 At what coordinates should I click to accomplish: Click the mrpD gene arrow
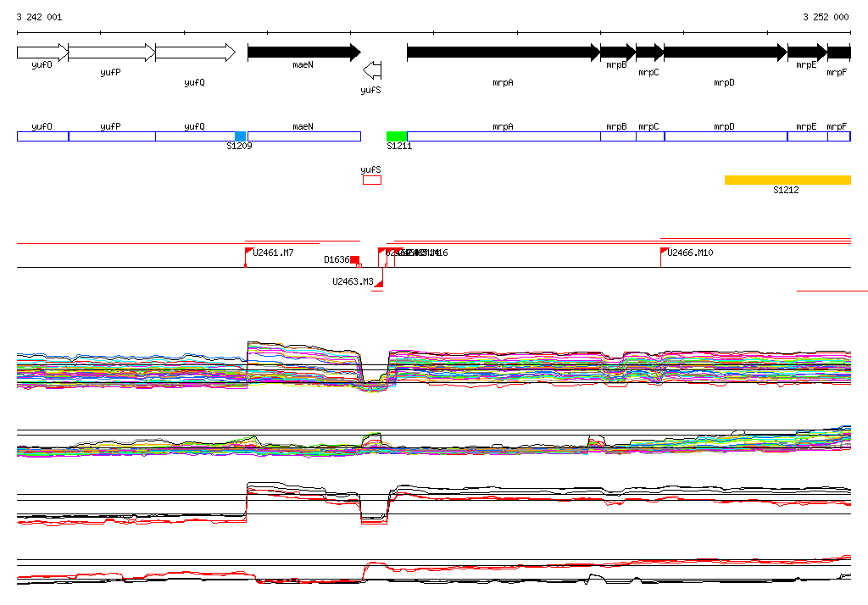point(725,53)
